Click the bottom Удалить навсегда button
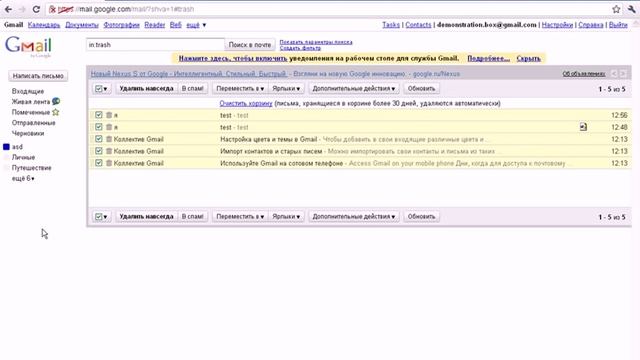Viewport: 640px width, 360px height. 146,216
